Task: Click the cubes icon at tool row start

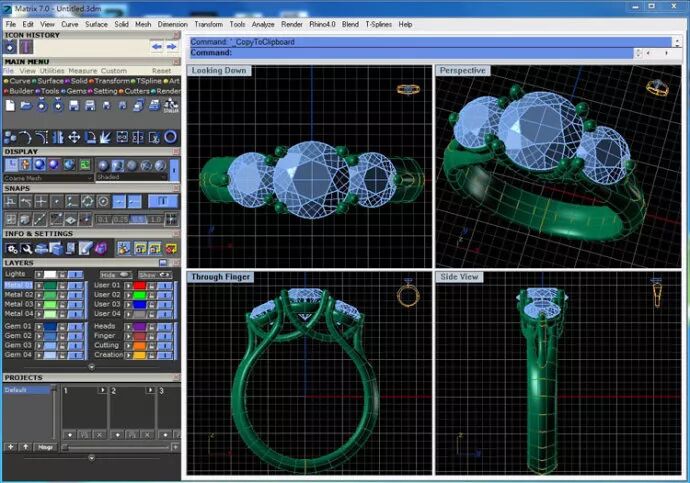Action: [x=10, y=137]
